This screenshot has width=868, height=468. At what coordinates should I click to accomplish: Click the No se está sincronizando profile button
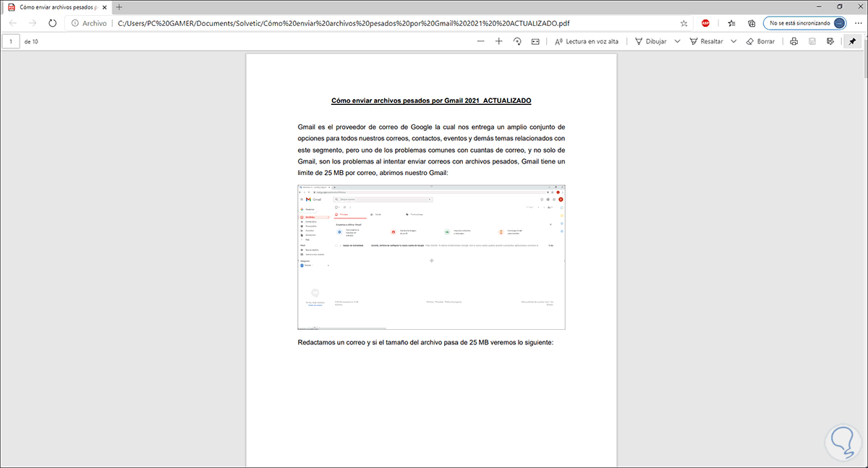(x=806, y=23)
